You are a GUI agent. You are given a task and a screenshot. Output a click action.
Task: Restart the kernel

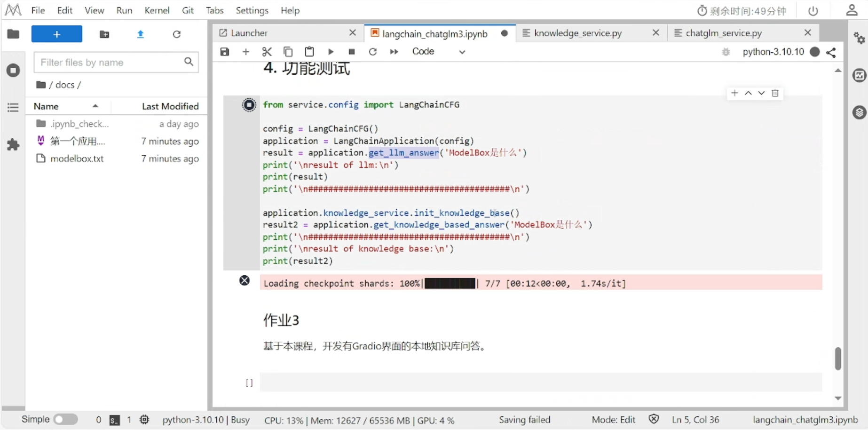(x=373, y=52)
